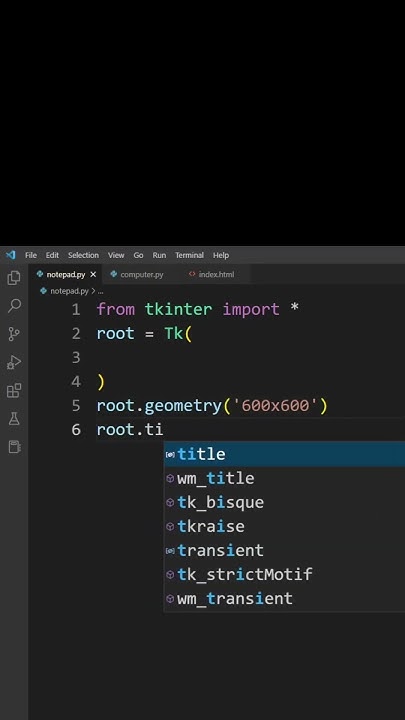This screenshot has height=720, width=405.
Task: Open the Help menu
Action: [221, 255]
